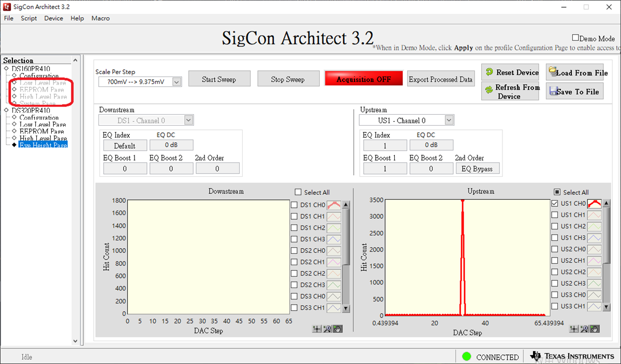Screen dimensions: 621x364
Task: Open the DS1 CH1 plot style icon
Action: [334, 216]
